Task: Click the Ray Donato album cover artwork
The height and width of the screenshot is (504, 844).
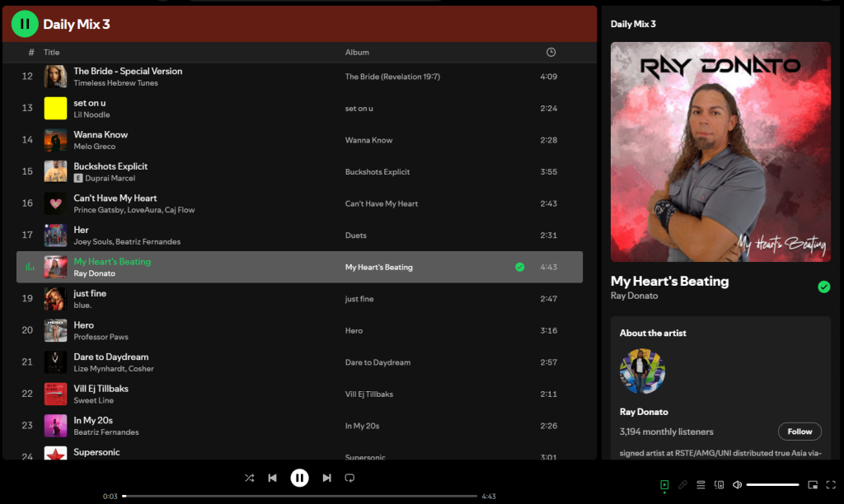Action: click(x=720, y=152)
